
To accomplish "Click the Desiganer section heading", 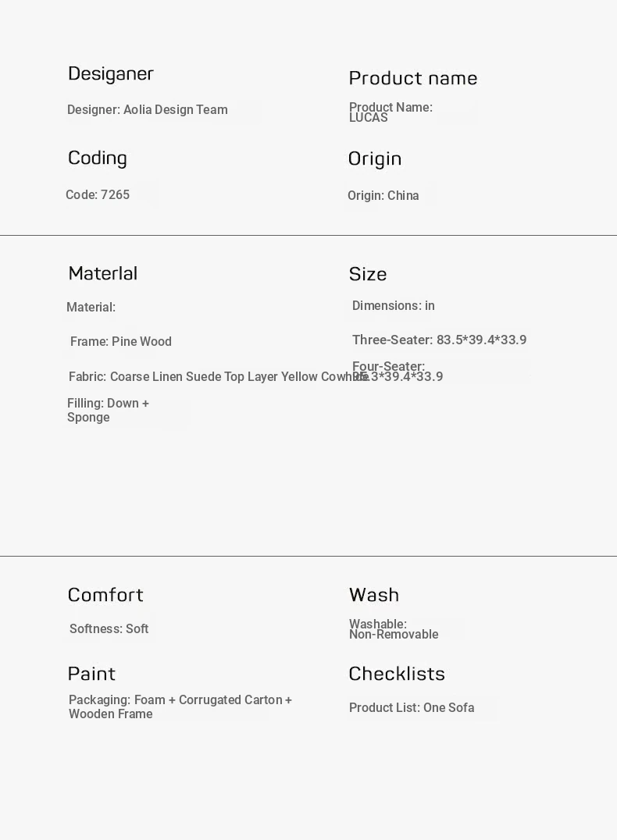I will (111, 73).
